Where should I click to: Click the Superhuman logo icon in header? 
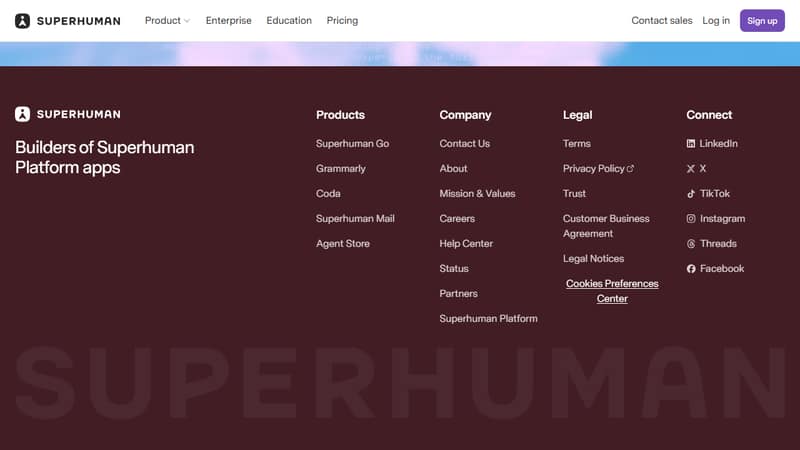(22, 21)
